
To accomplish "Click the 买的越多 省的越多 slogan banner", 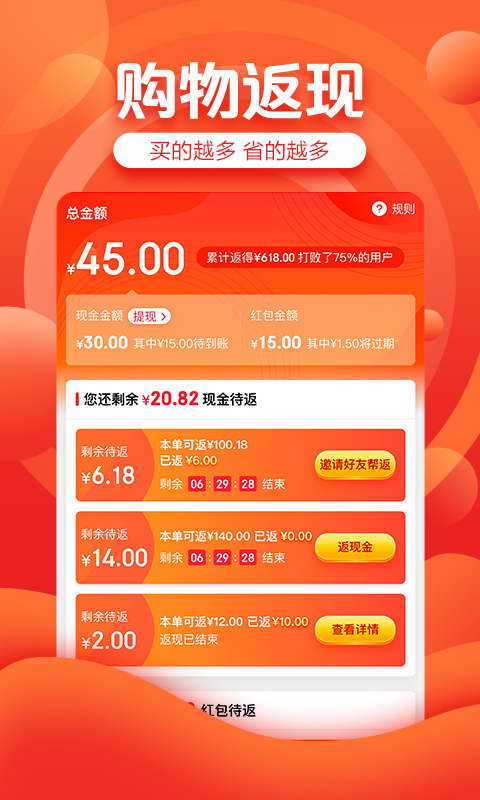I will click(x=240, y=151).
